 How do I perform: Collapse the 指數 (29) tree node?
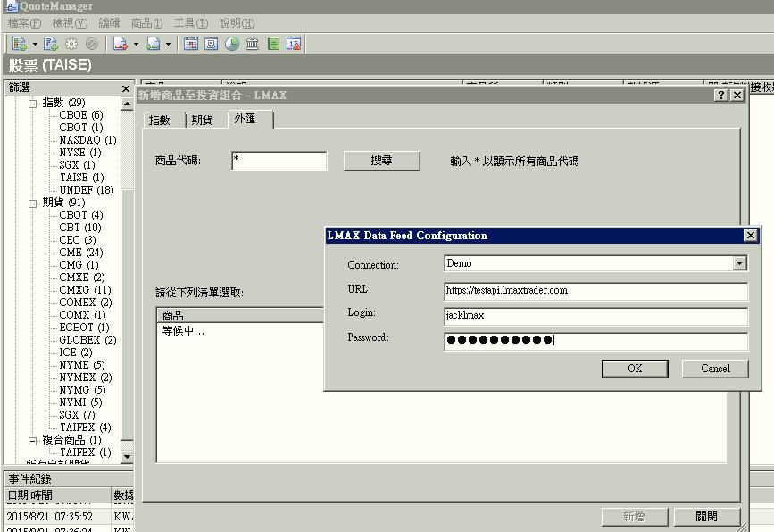pos(32,104)
